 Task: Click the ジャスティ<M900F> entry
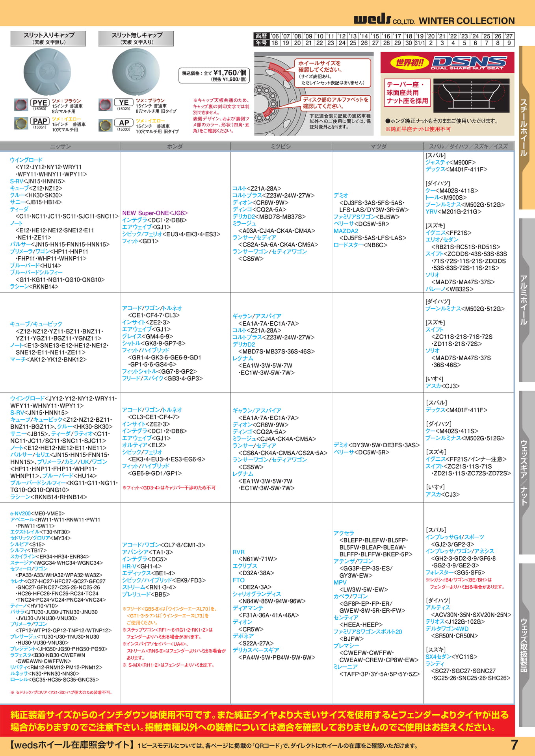(x=450, y=162)
